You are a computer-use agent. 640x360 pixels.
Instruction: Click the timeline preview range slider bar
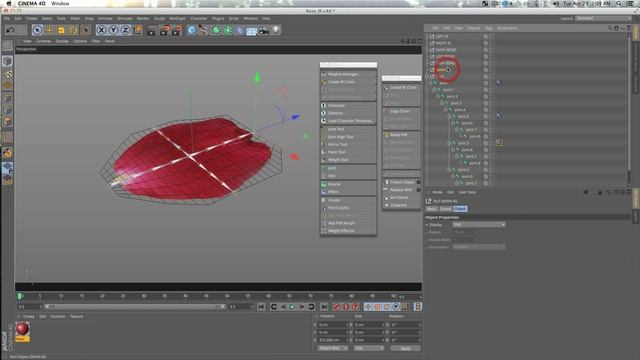pyautogui.click(x=134, y=307)
